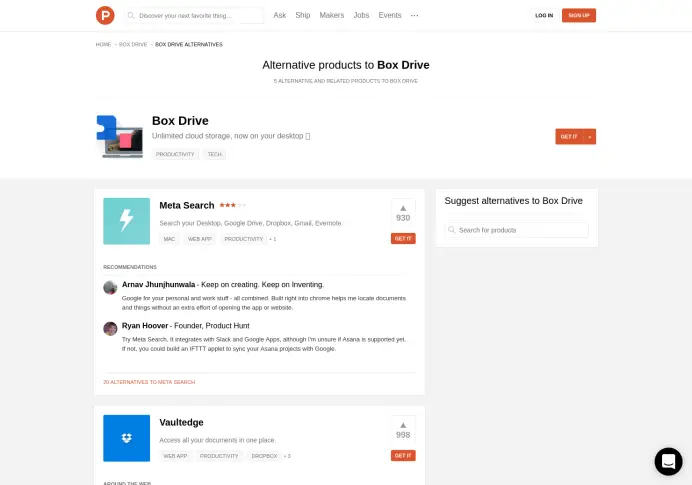692x485 pixels.
Task: Focus the Search for products field
Action: click(516, 230)
